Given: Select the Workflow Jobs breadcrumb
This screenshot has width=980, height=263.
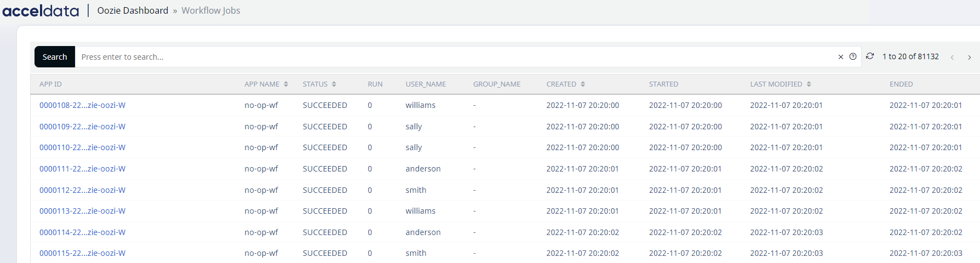Looking at the screenshot, I should [x=211, y=10].
